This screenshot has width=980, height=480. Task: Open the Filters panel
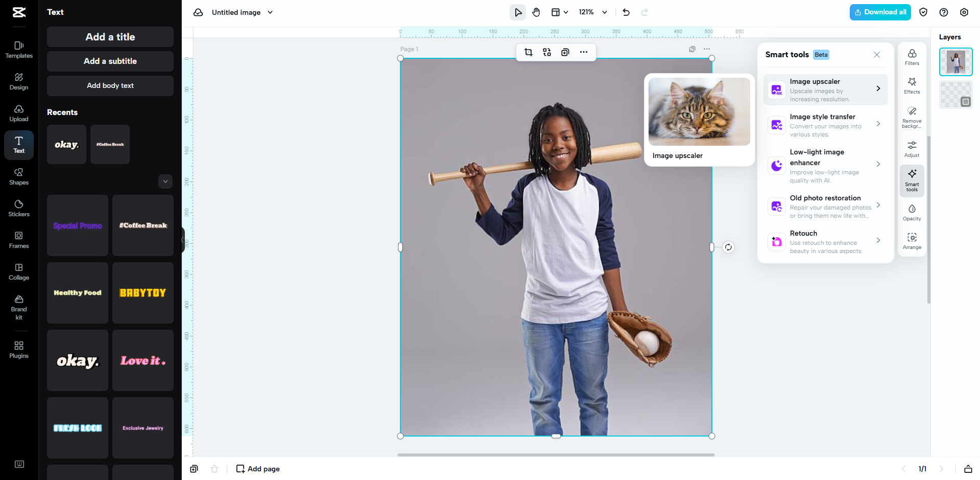tap(912, 57)
